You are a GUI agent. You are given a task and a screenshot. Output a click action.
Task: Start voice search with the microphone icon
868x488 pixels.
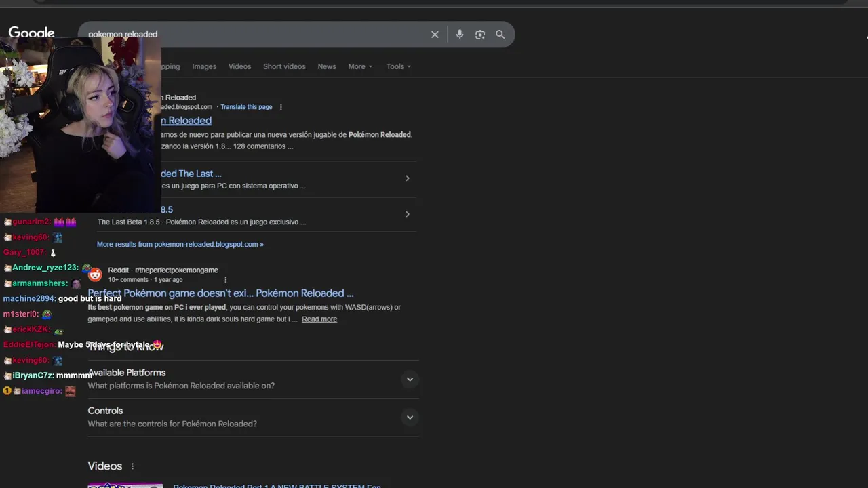pyautogui.click(x=460, y=35)
